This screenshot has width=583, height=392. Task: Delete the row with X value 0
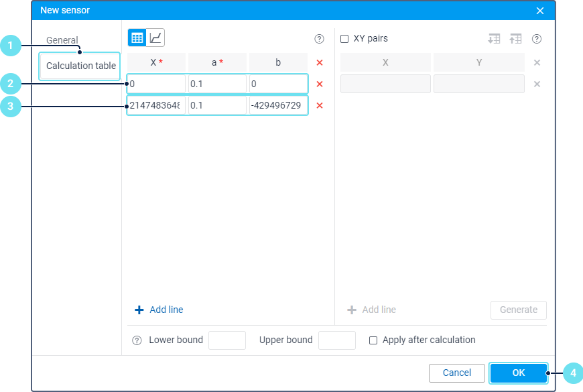[320, 84]
